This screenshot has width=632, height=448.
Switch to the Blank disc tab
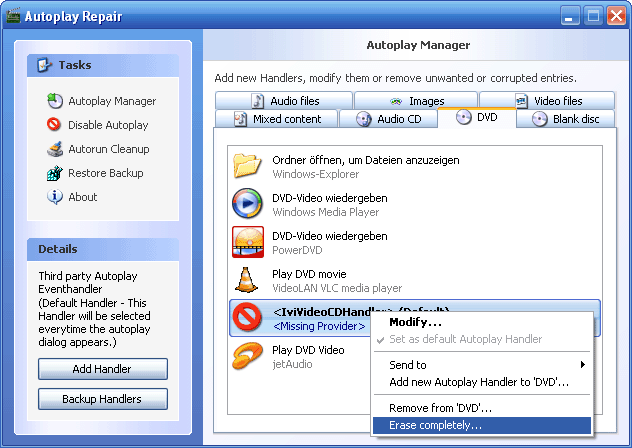pos(567,119)
